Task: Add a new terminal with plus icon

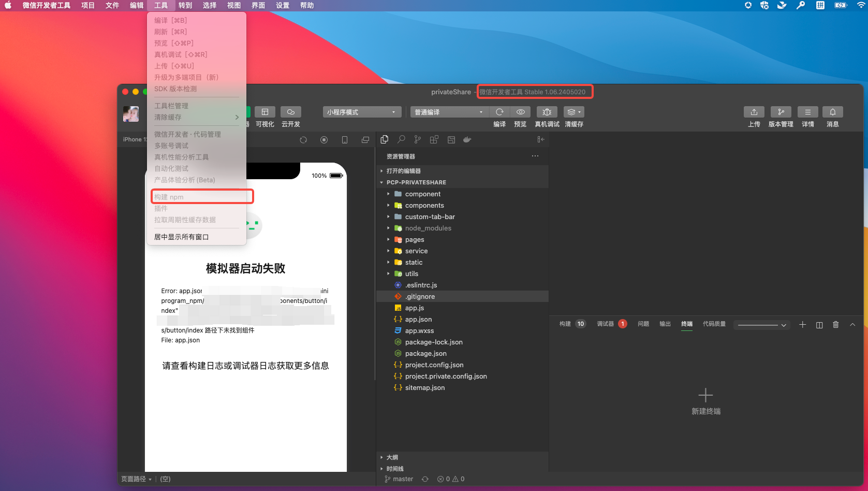Action: (x=802, y=325)
